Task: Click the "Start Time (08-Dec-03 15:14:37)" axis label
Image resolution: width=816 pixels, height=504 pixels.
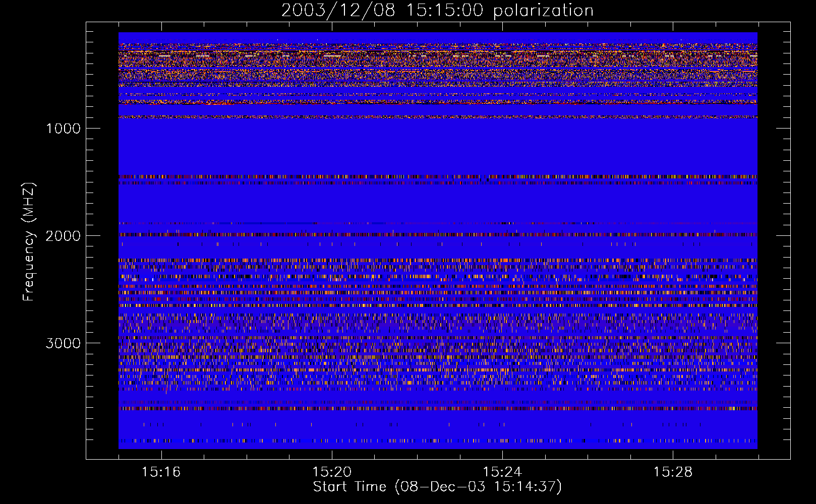Action: [437, 487]
